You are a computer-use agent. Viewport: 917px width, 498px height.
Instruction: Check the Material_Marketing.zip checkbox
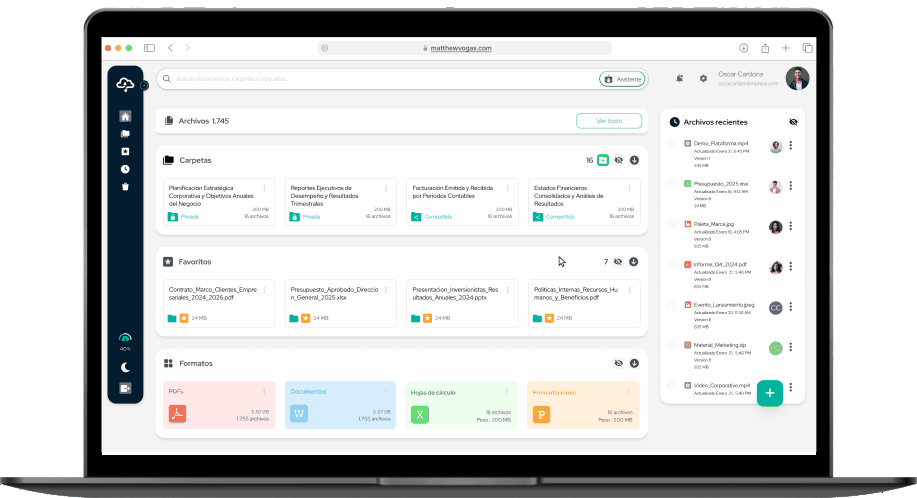671,345
